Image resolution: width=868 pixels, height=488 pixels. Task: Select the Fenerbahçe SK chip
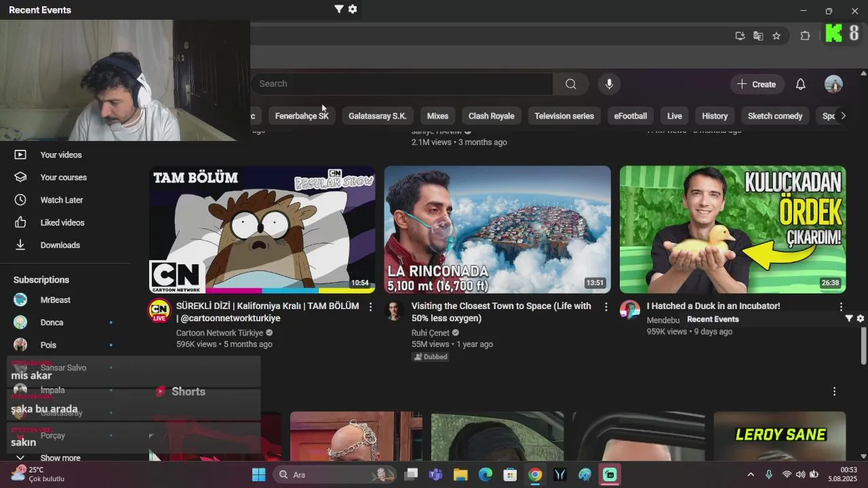[302, 116]
